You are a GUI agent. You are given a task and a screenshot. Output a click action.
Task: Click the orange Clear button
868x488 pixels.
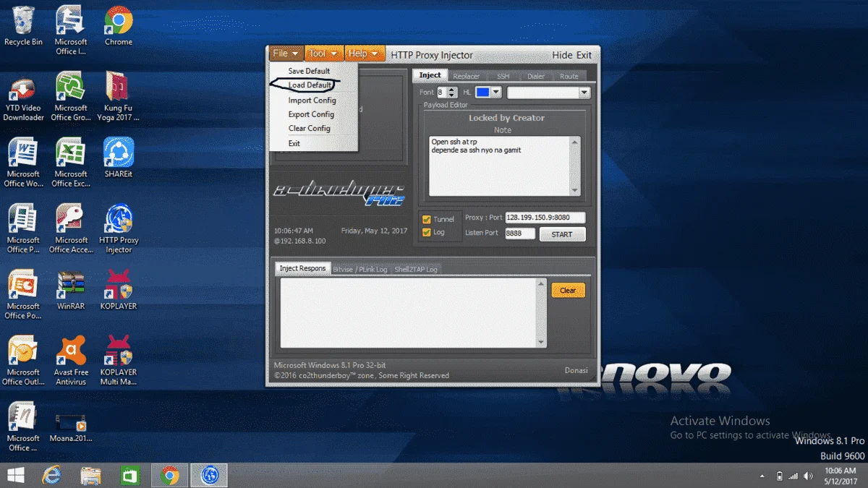568,291
